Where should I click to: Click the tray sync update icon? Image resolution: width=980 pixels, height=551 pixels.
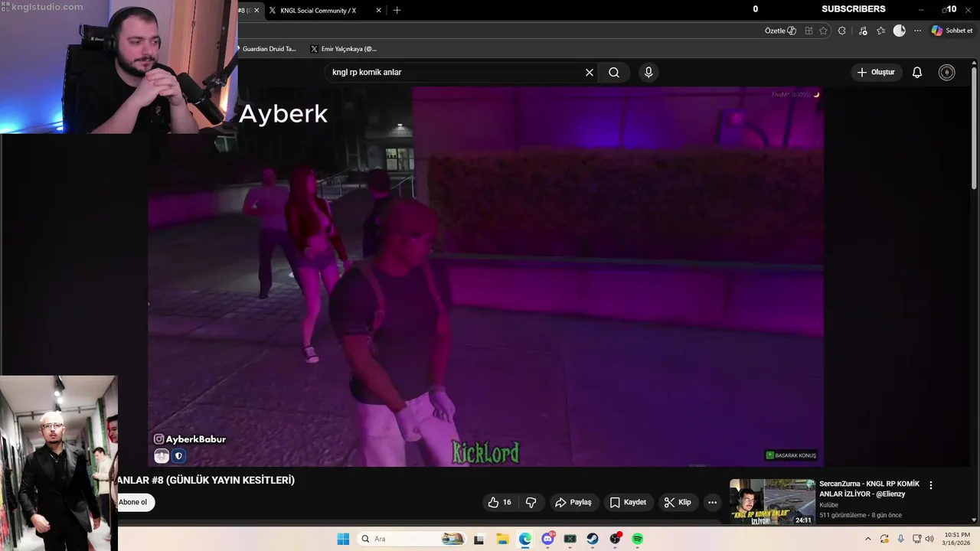pos(884,539)
